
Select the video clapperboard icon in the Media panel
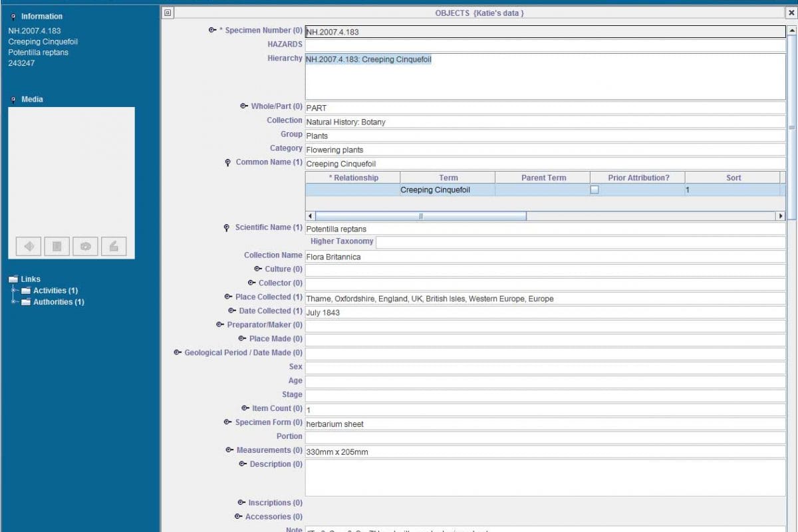click(113, 246)
